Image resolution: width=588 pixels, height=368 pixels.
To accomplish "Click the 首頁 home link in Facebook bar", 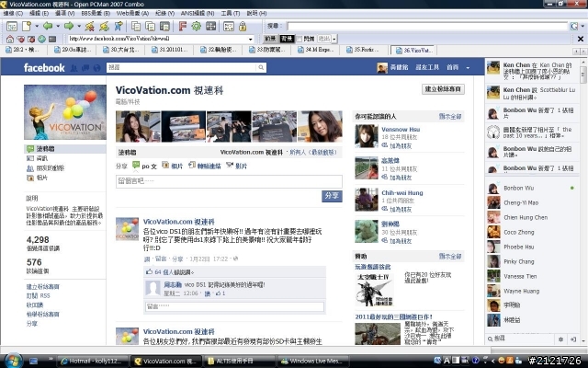I will [452, 67].
